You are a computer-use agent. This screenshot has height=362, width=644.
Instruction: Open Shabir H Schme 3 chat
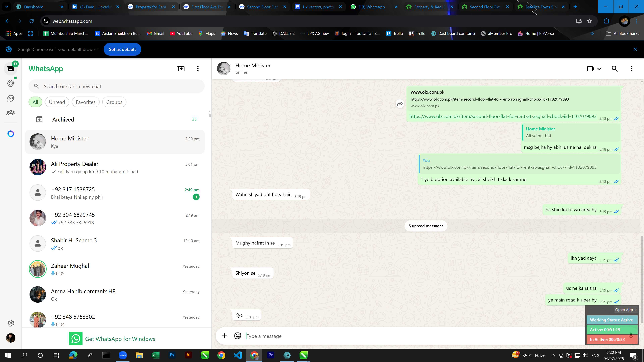115,244
